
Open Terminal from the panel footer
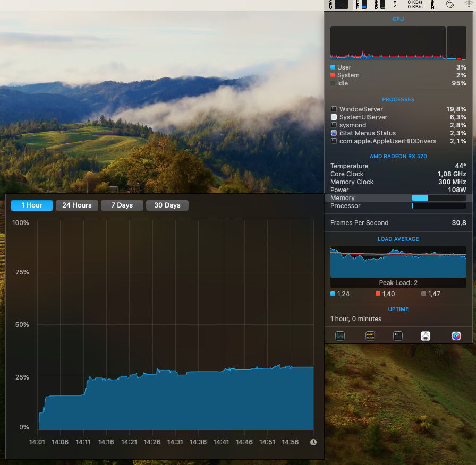point(398,335)
